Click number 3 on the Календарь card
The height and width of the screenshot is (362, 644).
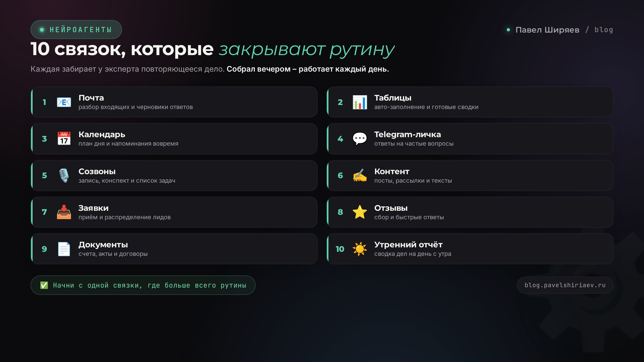tap(44, 139)
